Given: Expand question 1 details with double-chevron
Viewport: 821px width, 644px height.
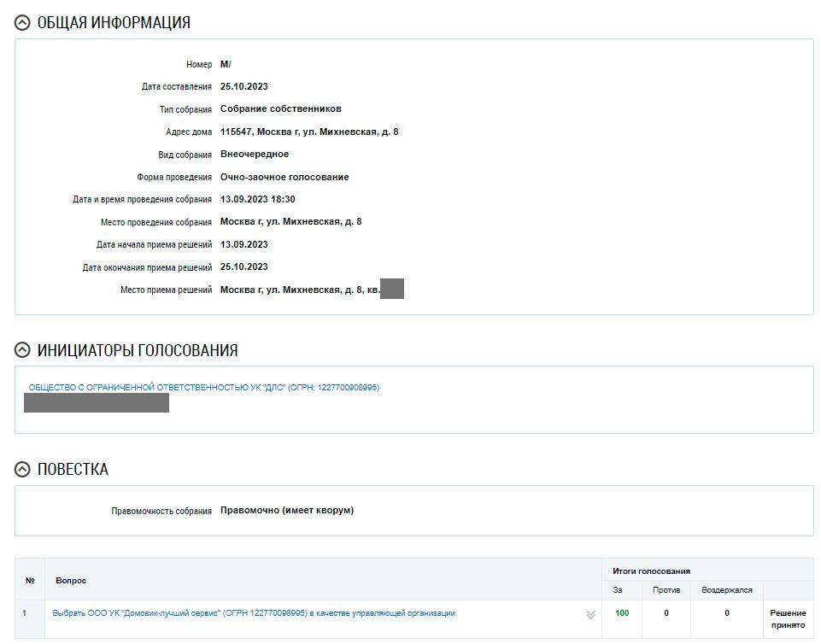Looking at the screenshot, I should 589,614.
